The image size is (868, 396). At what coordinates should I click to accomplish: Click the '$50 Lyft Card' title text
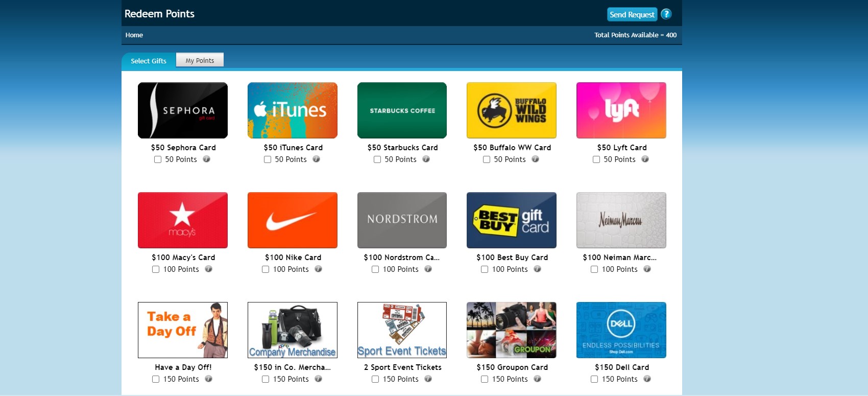click(x=622, y=148)
